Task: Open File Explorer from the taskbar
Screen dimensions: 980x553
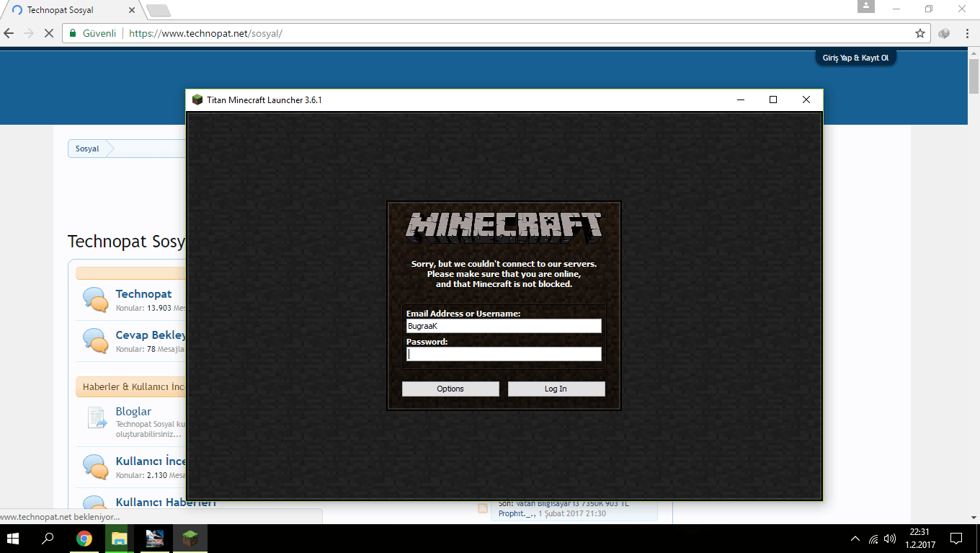Action: click(120, 539)
